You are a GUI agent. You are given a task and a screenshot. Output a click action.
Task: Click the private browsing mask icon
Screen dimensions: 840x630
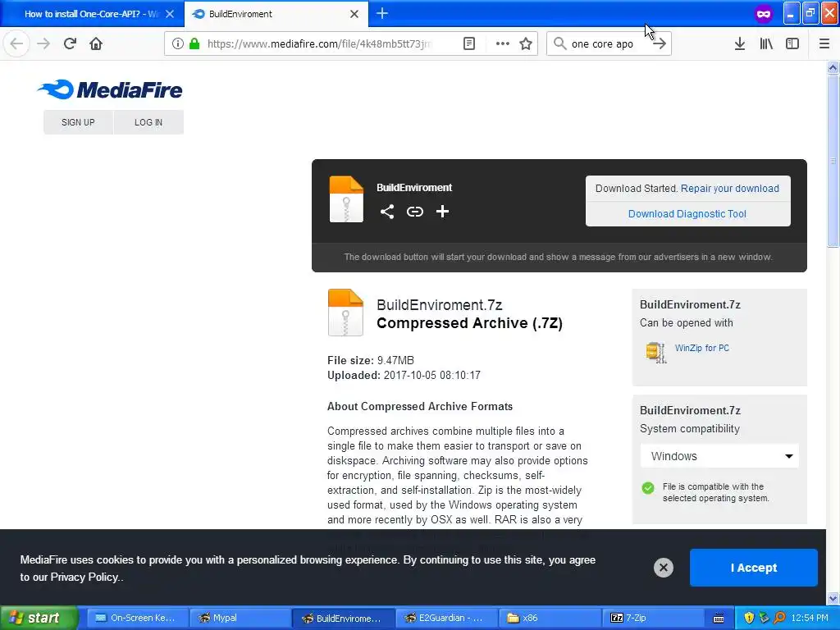click(x=764, y=14)
